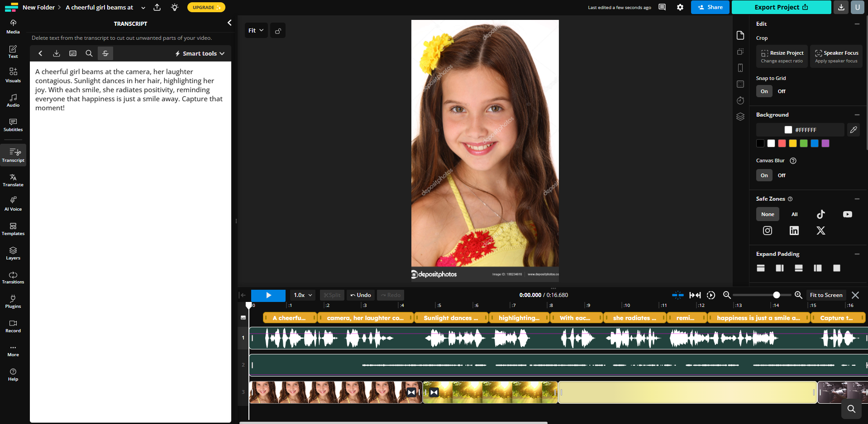Open the Fit zoom dropdown above the canvas
Viewport: 868px width, 424px height.
click(256, 30)
